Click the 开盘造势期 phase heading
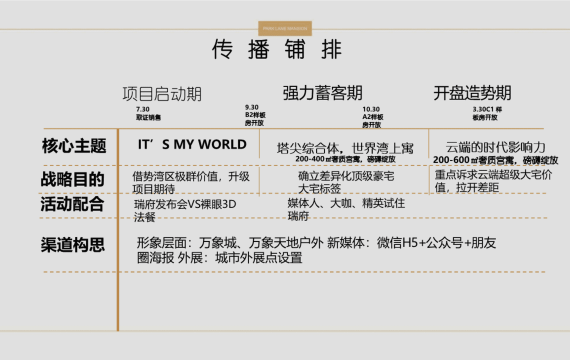The height and width of the screenshot is (360, 570). [x=472, y=93]
